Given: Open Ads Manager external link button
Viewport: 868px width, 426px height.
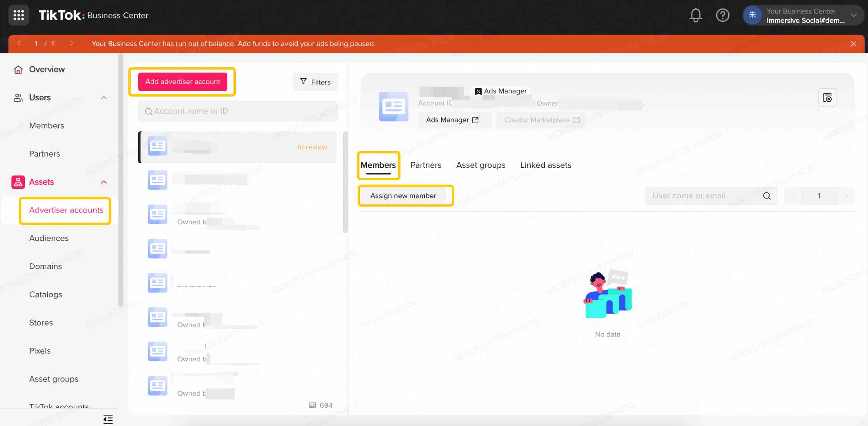Looking at the screenshot, I should (452, 120).
